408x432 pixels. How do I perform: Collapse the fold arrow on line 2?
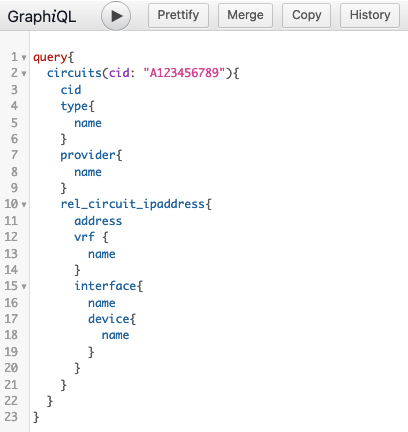coord(24,74)
